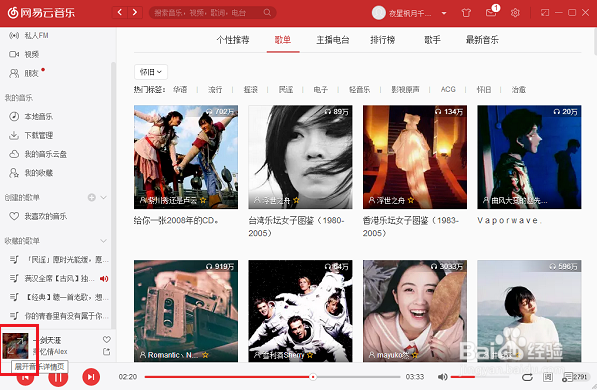Open the Vaporwave playlist cover
The width and height of the screenshot is (597, 390).
point(529,157)
